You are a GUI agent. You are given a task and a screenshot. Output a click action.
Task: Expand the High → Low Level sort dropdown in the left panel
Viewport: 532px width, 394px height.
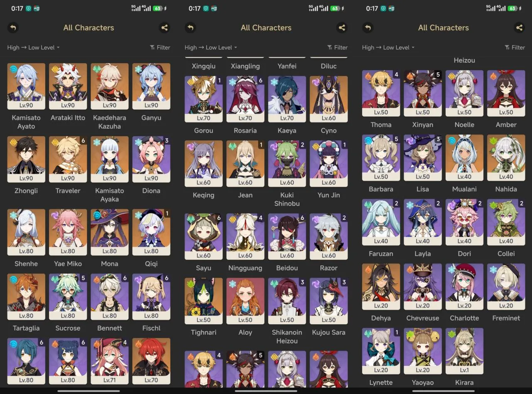tap(33, 47)
